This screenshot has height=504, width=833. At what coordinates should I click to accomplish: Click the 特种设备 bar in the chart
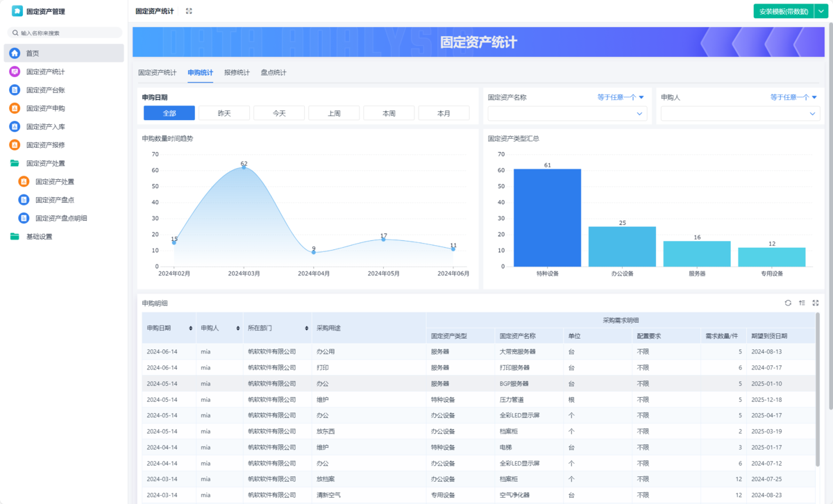(x=547, y=218)
